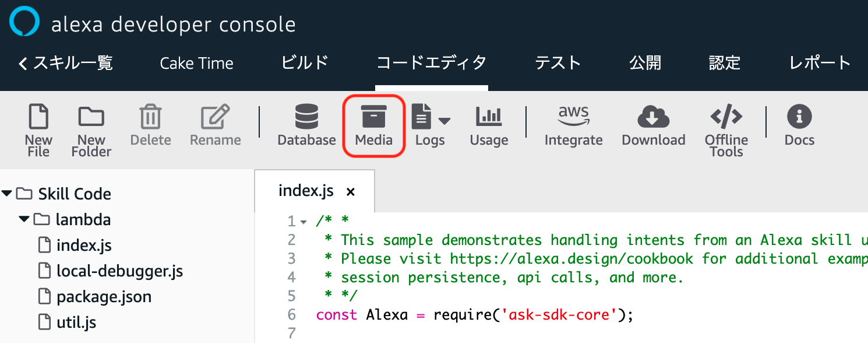Collapse the Skill Code folder
The image size is (868, 343).
(7, 194)
